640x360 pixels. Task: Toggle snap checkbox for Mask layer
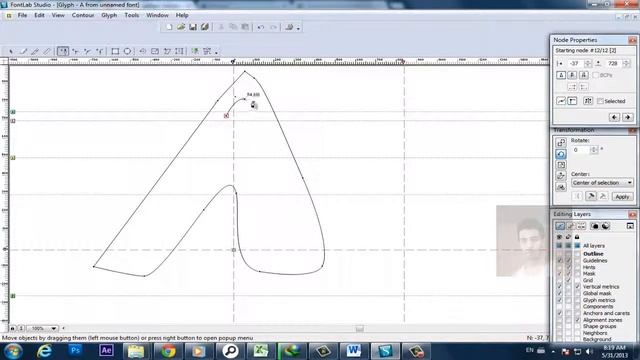(x=568, y=273)
